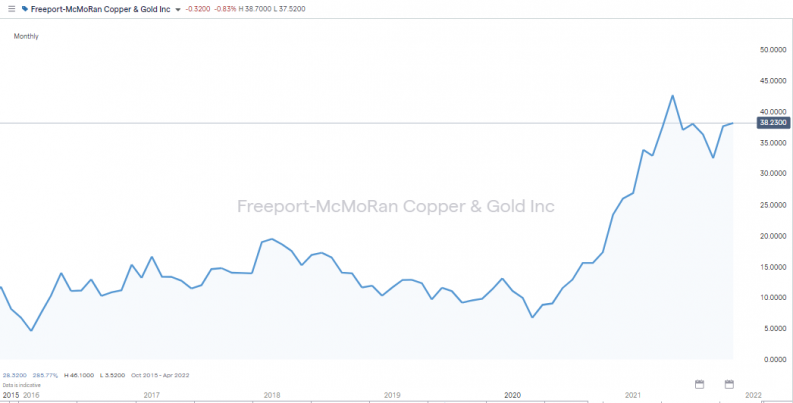Click the 2015 label on time axis

(10, 396)
